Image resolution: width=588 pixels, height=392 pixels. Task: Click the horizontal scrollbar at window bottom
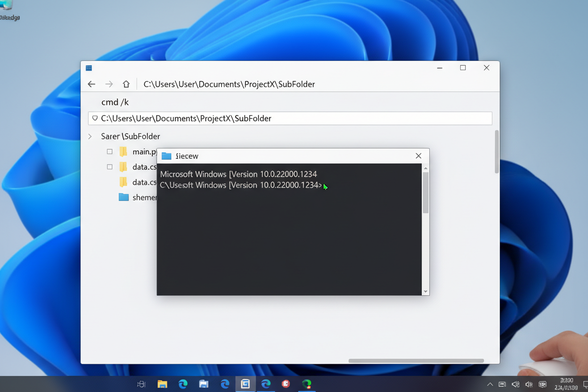(x=416, y=361)
